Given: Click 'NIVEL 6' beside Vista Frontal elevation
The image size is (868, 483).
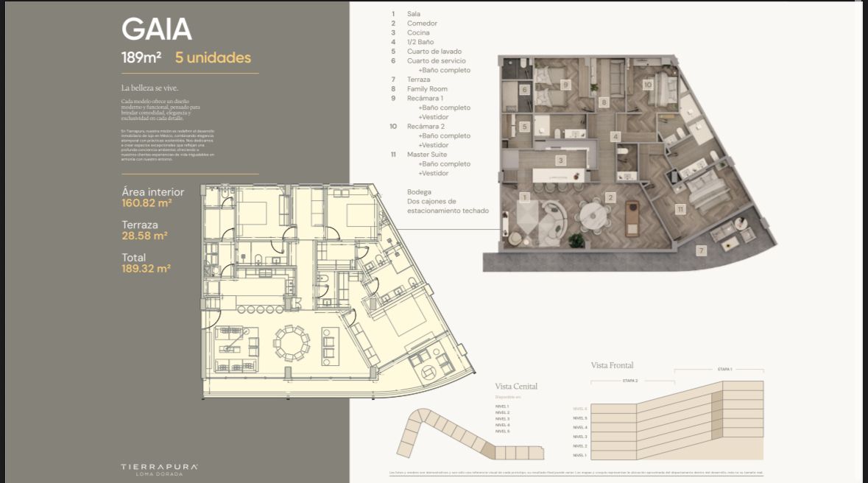Looking at the screenshot, I should 579,409.
